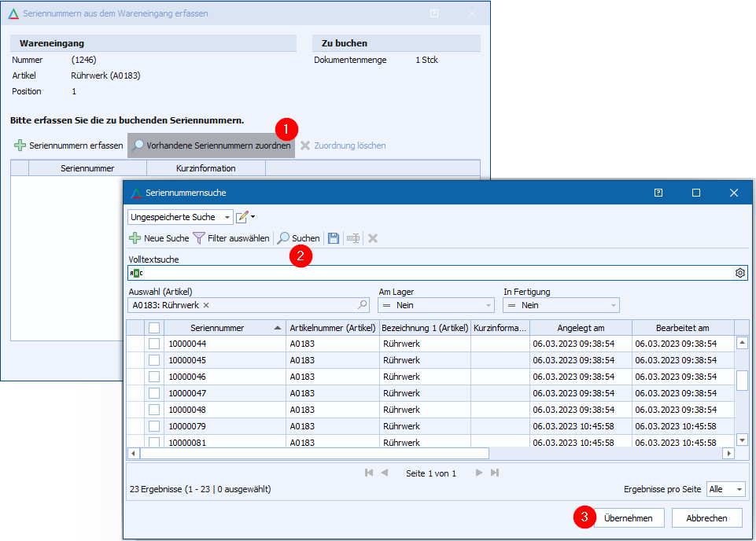Start Neue Suche with plus icon

[158, 238]
